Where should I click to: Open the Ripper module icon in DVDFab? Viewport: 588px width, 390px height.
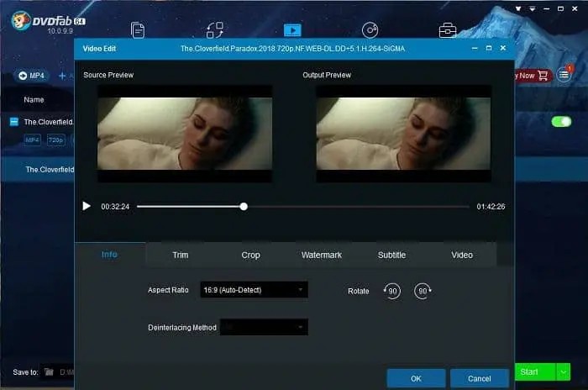(215, 30)
